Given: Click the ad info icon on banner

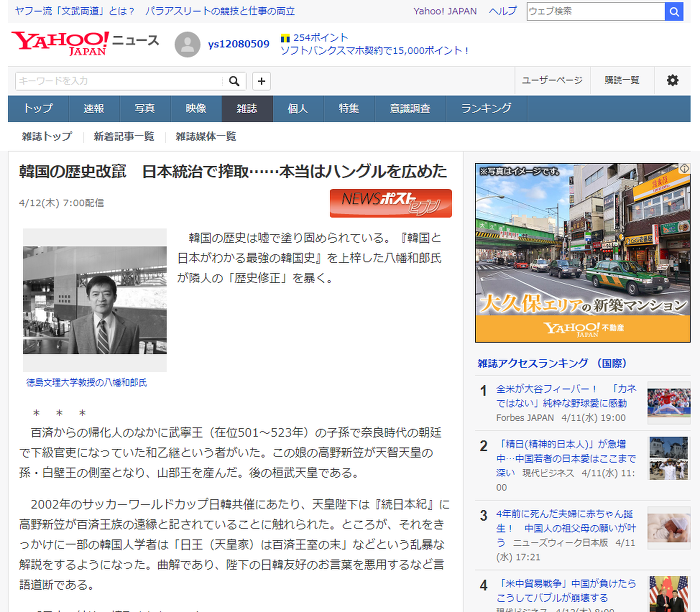Looking at the screenshot, I should pyautogui.click(x=684, y=169).
